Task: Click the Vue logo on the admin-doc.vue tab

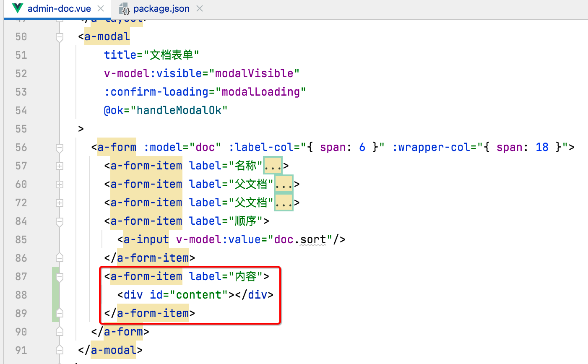Action: click(x=17, y=8)
